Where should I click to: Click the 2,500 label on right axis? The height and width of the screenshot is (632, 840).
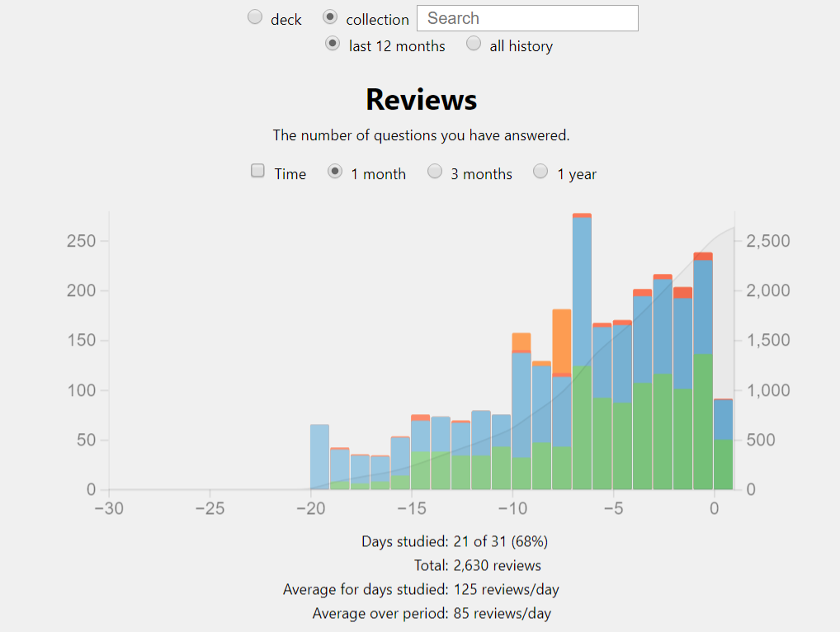768,241
